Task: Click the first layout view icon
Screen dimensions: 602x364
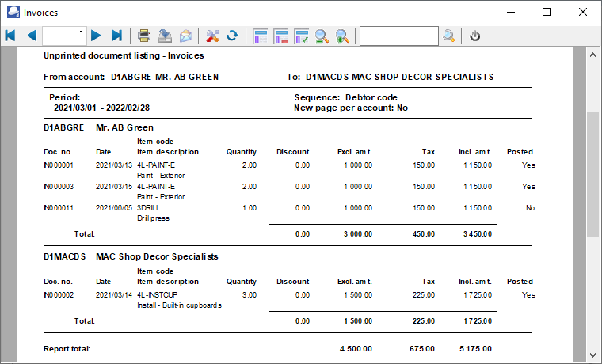Action: pos(261,36)
